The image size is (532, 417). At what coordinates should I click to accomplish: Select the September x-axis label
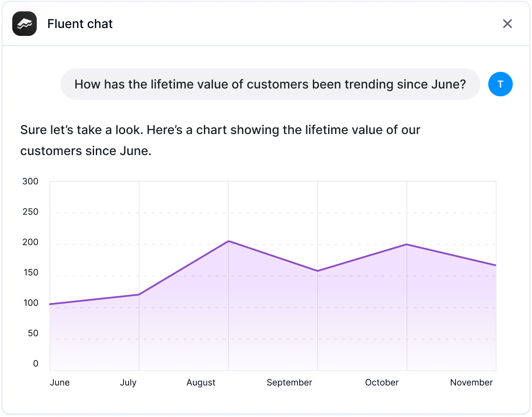(x=289, y=382)
